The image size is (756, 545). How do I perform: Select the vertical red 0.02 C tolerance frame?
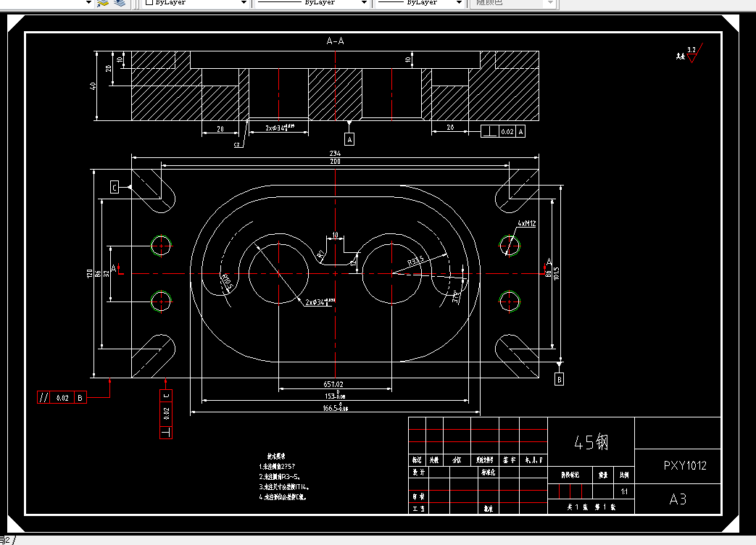pyautogui.click(x=166, y=414)
